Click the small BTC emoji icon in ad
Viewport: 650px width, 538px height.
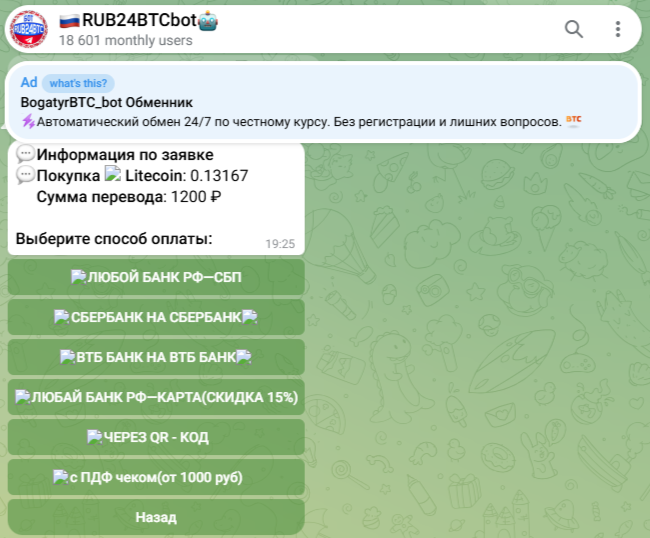(574, 121)
